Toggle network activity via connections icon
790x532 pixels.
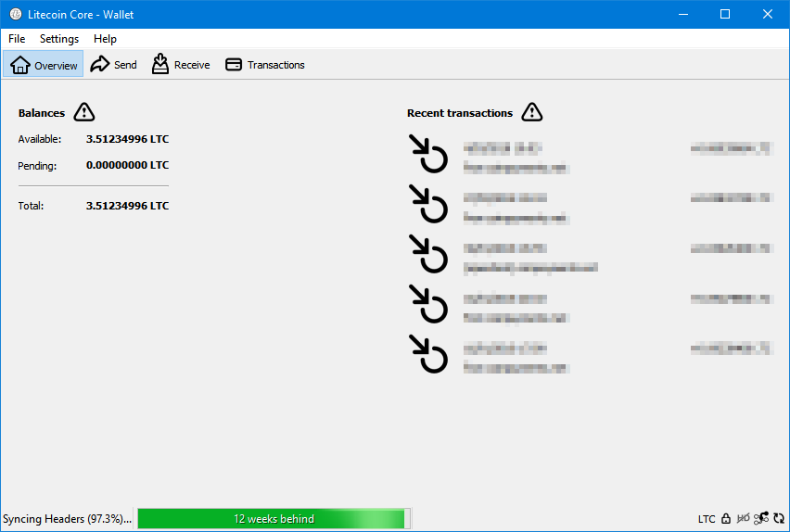coord(761,519)
